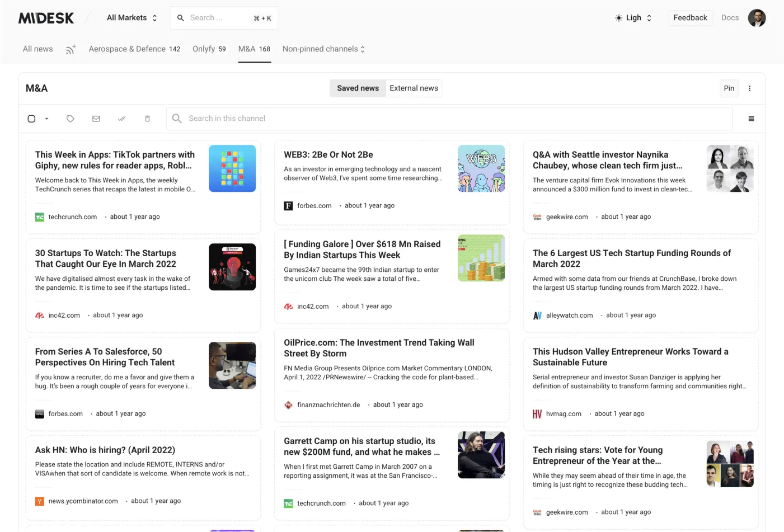Select the M&A 168 tab
Screen dimensions: 784x532
click(254, 49)
